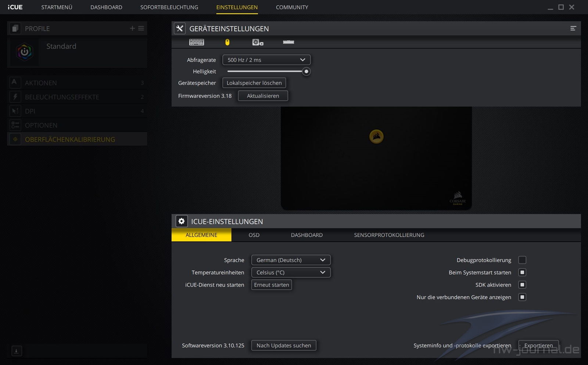
Task: Click Erneut starten button
Action: point(272,285)
